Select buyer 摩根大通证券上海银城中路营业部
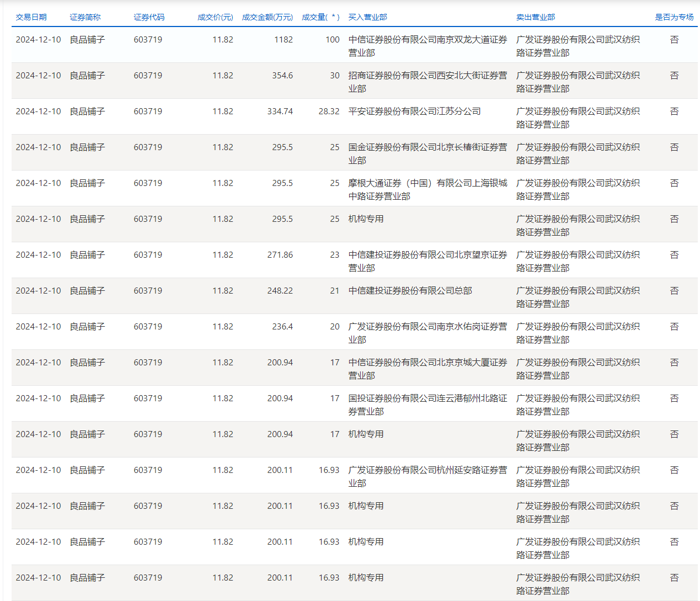The height and width of the screenshot is (601, 700). (x=428, y=190)
